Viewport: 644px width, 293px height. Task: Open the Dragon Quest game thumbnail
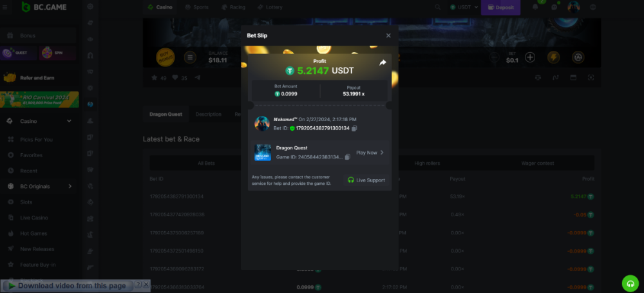(263, 153)
